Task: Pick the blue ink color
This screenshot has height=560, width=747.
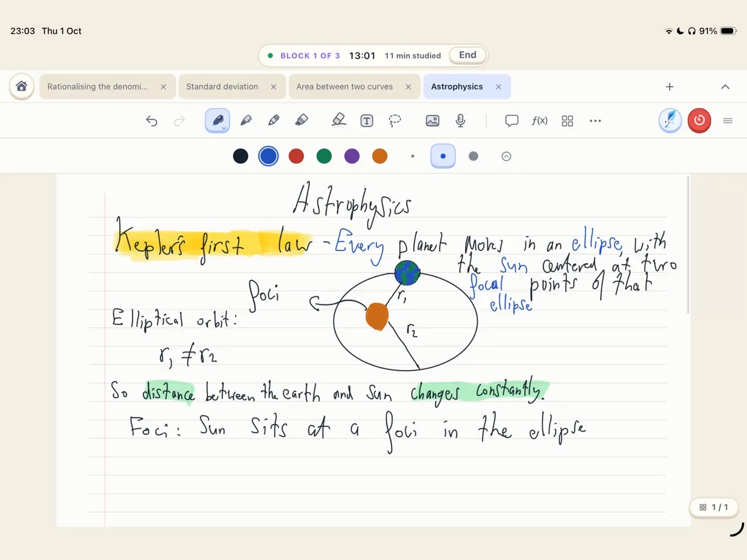Action: [269, 156]
